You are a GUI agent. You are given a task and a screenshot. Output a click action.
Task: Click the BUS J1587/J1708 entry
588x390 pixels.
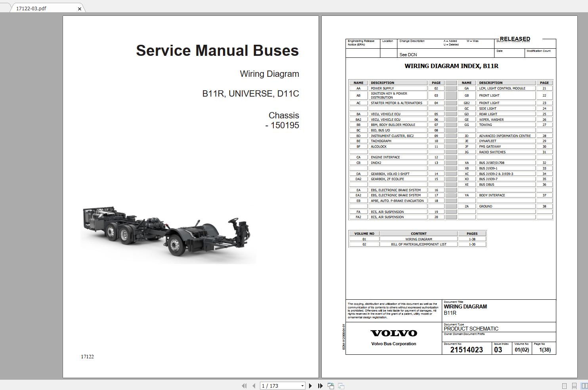point(506,163)
